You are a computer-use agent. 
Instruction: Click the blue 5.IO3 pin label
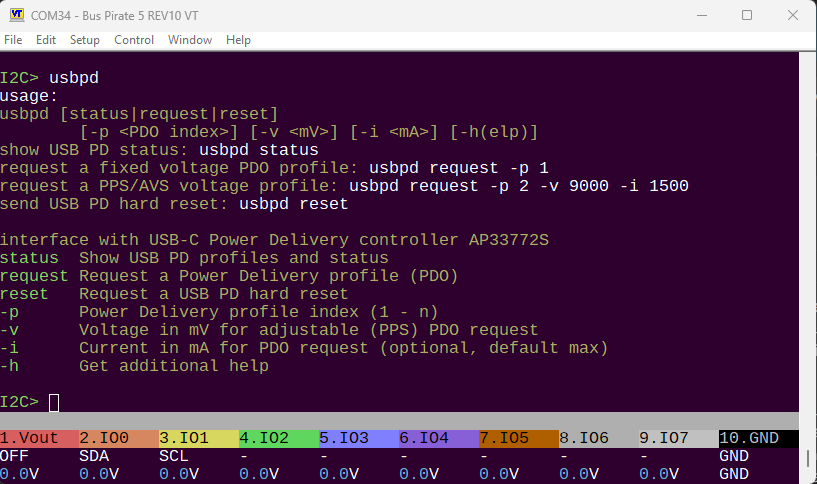click(358, 438)
